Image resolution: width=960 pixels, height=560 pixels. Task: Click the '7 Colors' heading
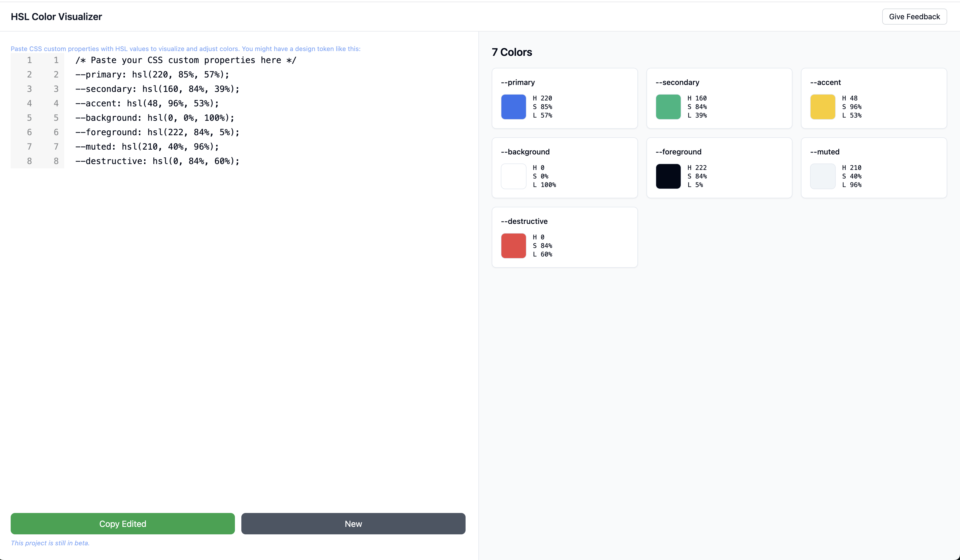512,52
